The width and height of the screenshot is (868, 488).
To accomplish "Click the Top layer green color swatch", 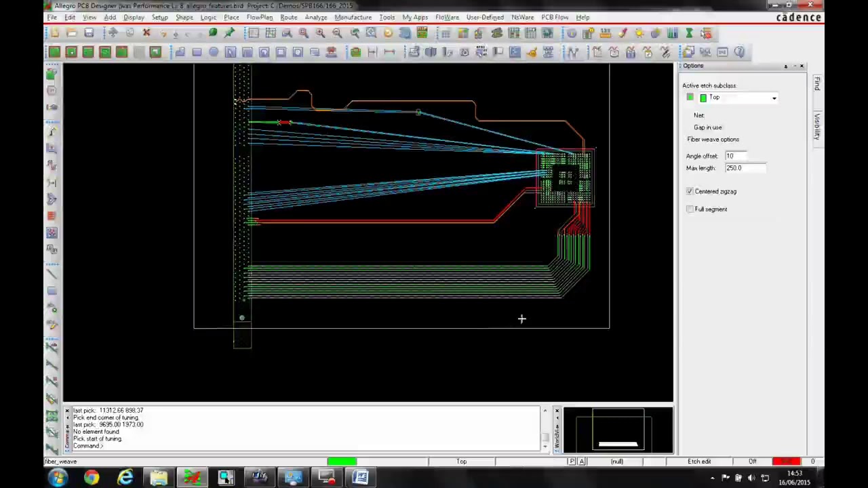I will pos(703,98).
